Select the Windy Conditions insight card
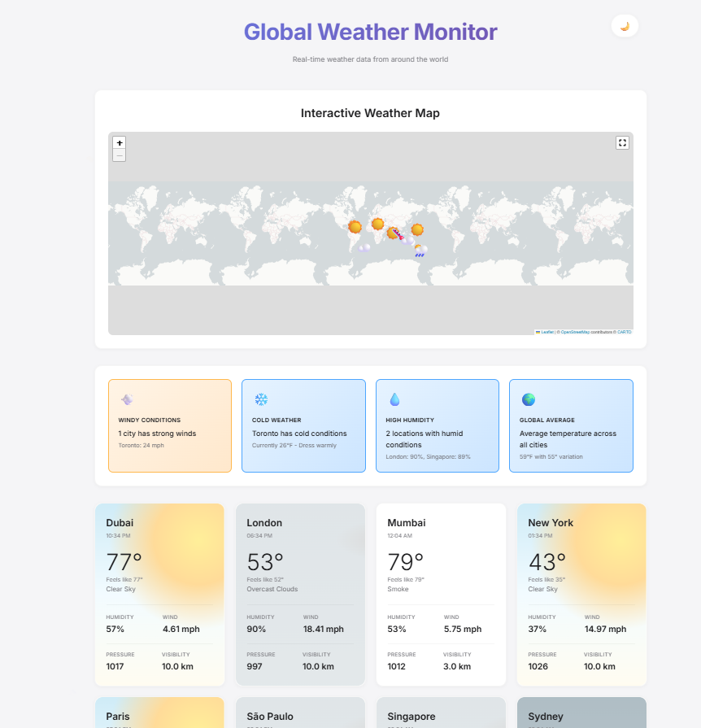Image resolution: width=701 pixels, height=728 pixels. coord(170,425)
